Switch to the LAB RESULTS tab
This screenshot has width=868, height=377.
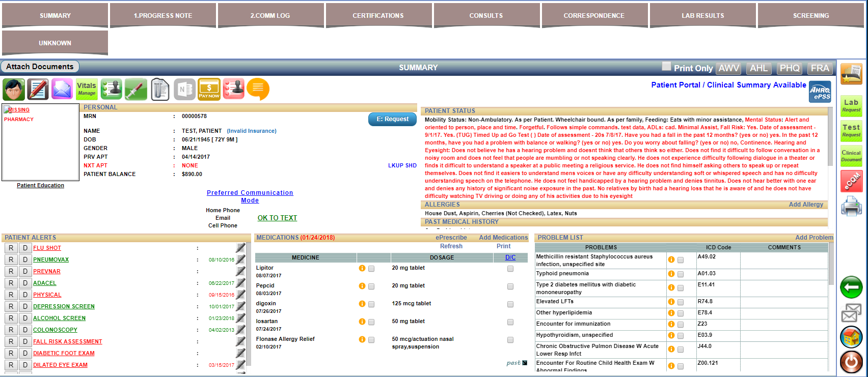click(702, 16)
